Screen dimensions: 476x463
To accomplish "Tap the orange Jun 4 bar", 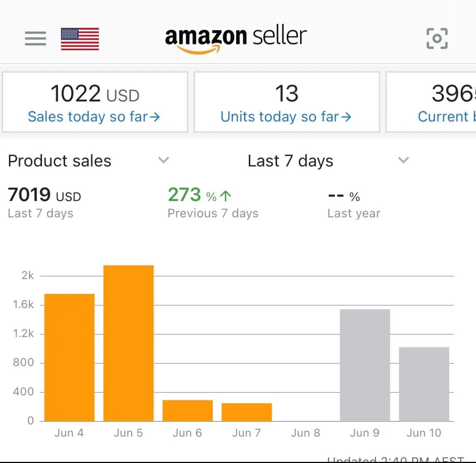I will 69,357.
